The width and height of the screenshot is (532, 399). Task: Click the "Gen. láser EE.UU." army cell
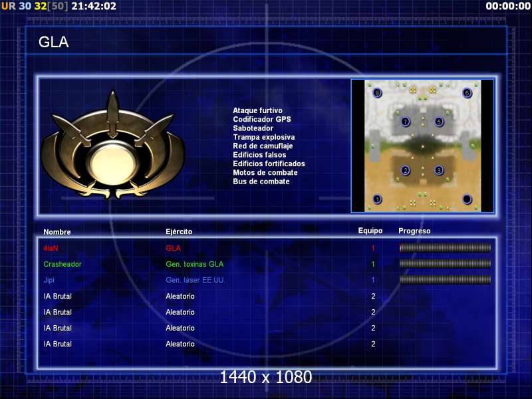[x=195, y=280]
